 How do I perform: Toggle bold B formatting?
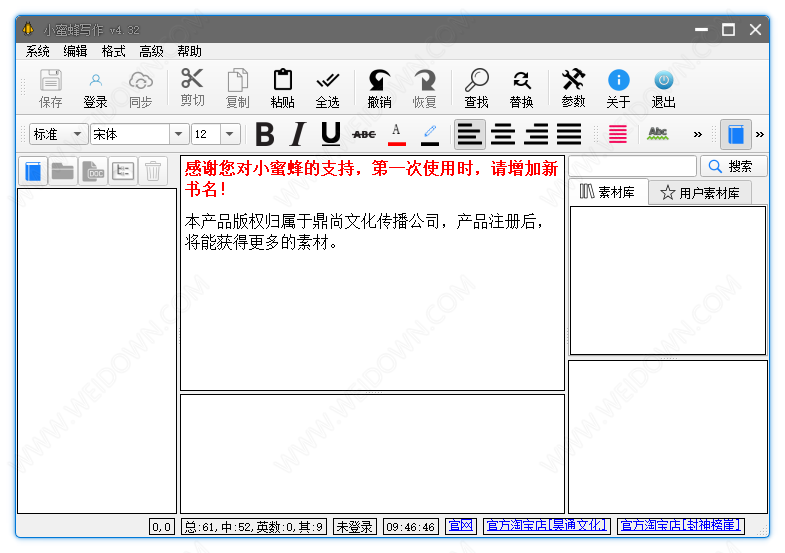tap(265, 134)
